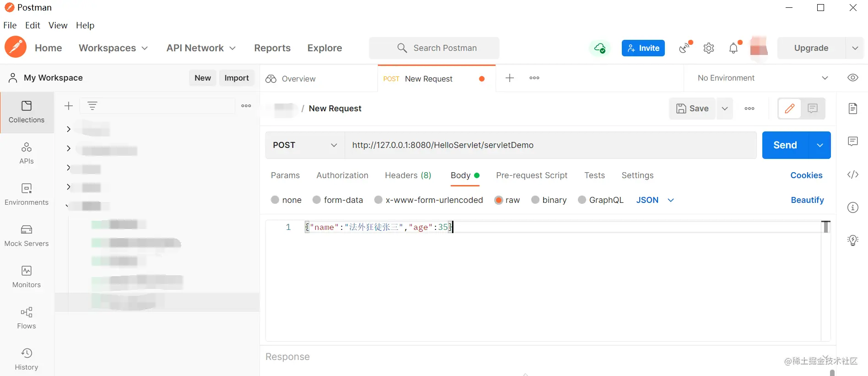Open the settings gear icon
868x376 pixels.
[709, 48]
